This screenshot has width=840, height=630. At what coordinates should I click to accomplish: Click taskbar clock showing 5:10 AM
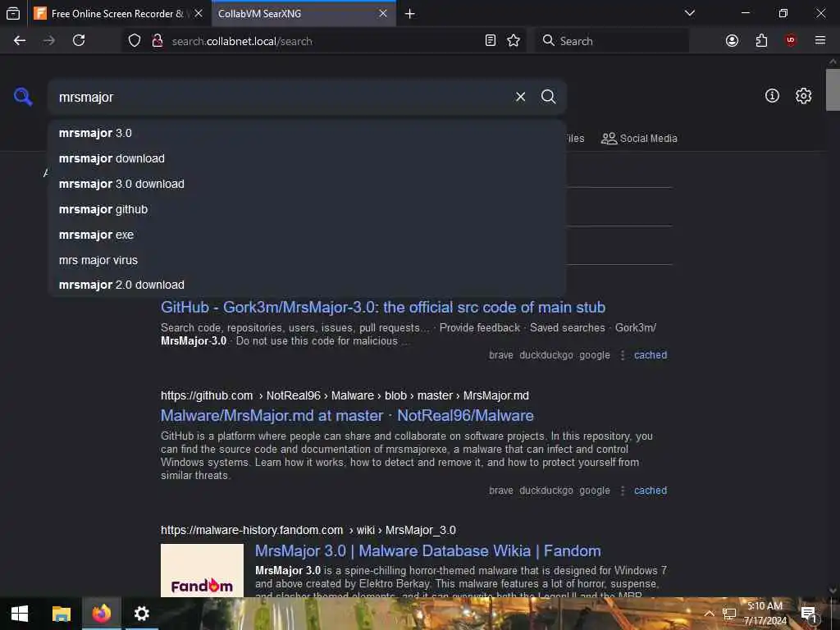[x=765, y=614]
